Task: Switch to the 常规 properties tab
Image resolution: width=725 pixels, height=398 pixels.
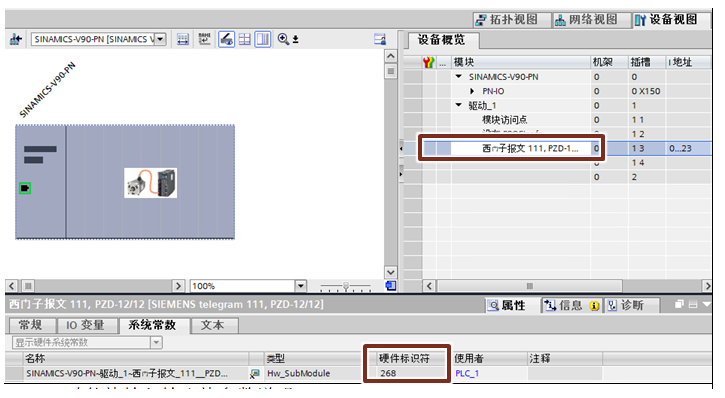Action: [x=31, y=325]
